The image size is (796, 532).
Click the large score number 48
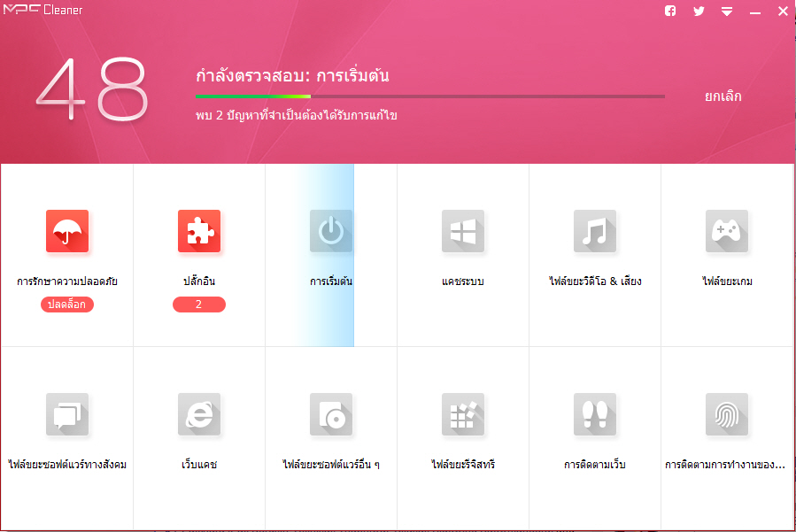[x=92, y=92]
